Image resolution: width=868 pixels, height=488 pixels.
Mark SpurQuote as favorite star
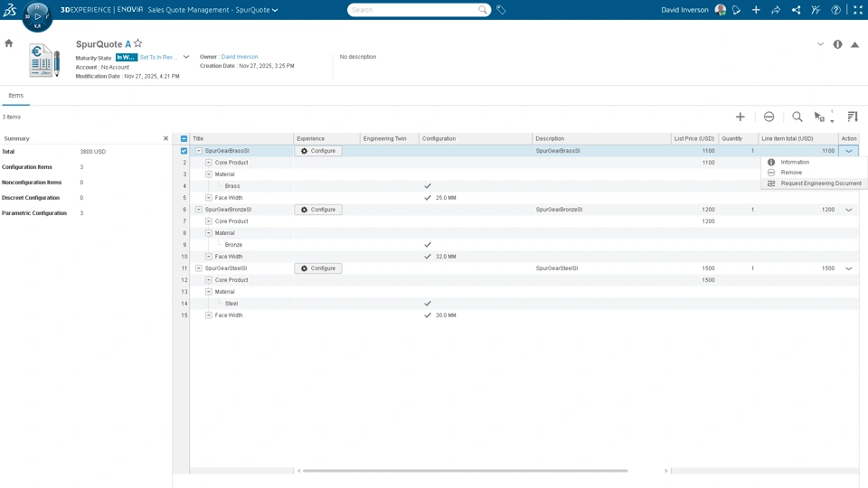137,43
